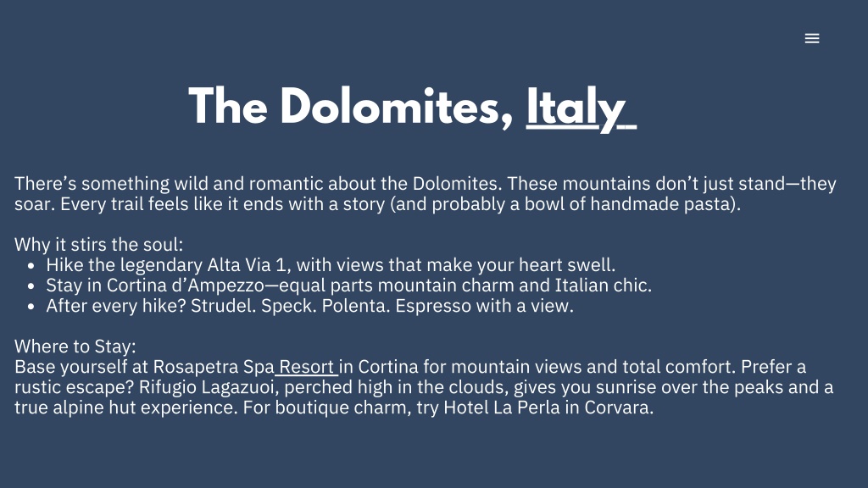Click the name "Rifugio Lagazuoi"

click(x=207, y=387)
